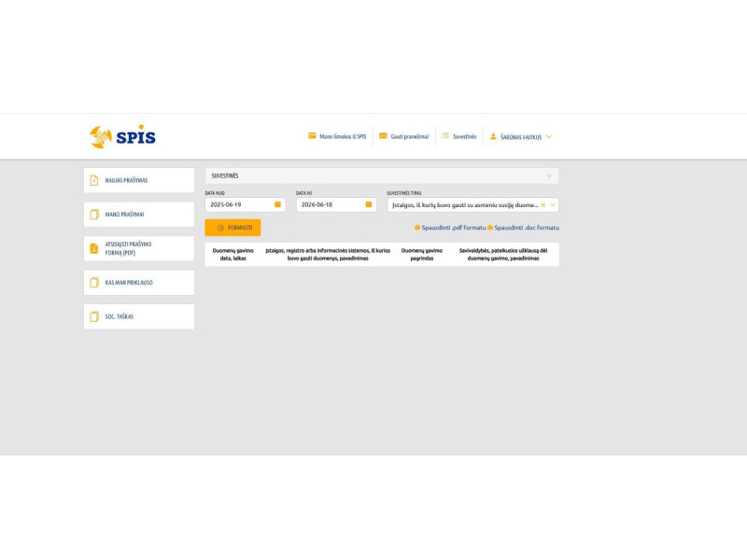
Task: Click the list icon beside Suvestinės
Action: (x=445, y=136)
